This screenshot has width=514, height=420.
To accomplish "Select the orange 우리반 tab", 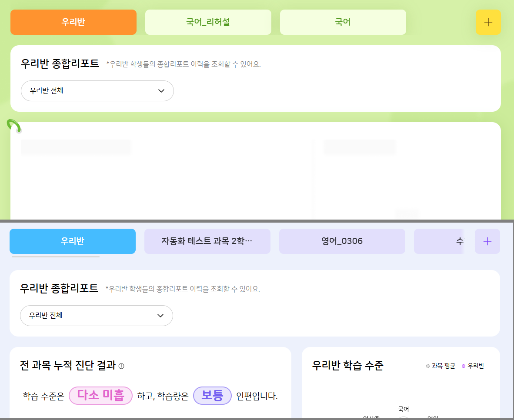I will pos(73,22).
